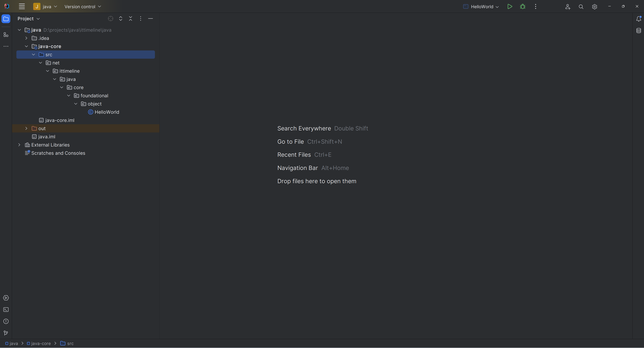Click Navigation Bar hint text
The width and height of the screenshot is (644, 348).
pos(298,168)
